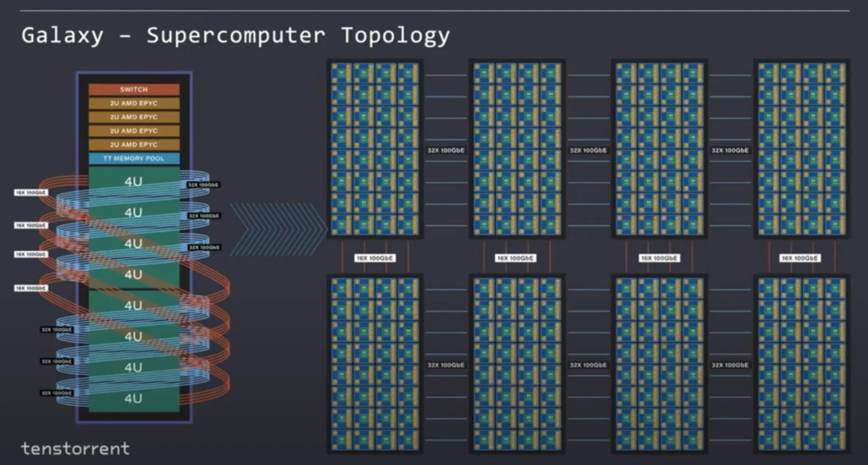
Task: Click 32X 100GbE label between first two top panels
Action: [445, 150]
